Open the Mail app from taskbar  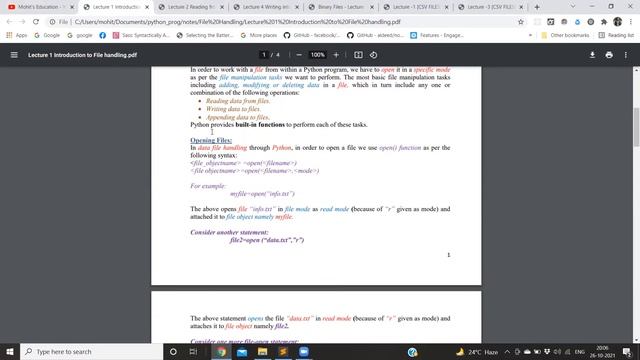tap(242, 351)
